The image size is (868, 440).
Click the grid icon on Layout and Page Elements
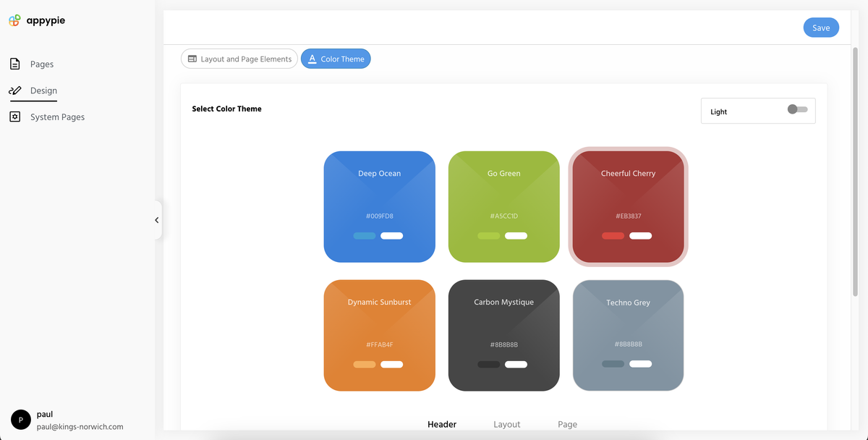[x=192, y=59]
